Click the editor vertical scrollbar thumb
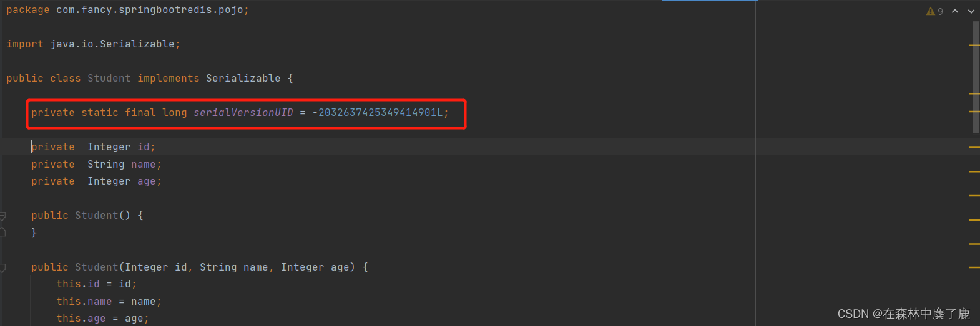 point(976,77)
